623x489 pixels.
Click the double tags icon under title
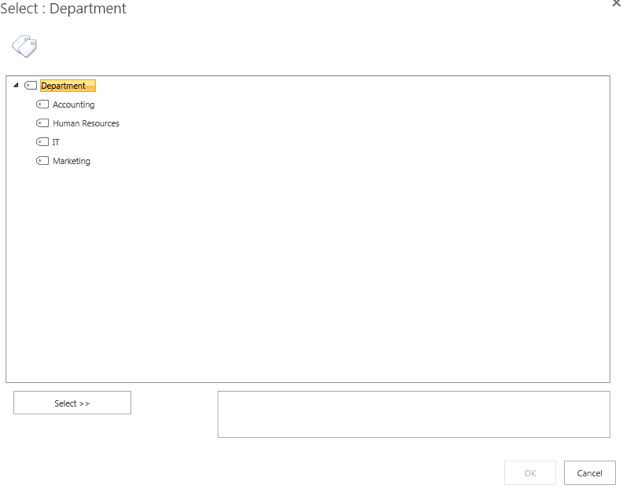coord(24,46)
